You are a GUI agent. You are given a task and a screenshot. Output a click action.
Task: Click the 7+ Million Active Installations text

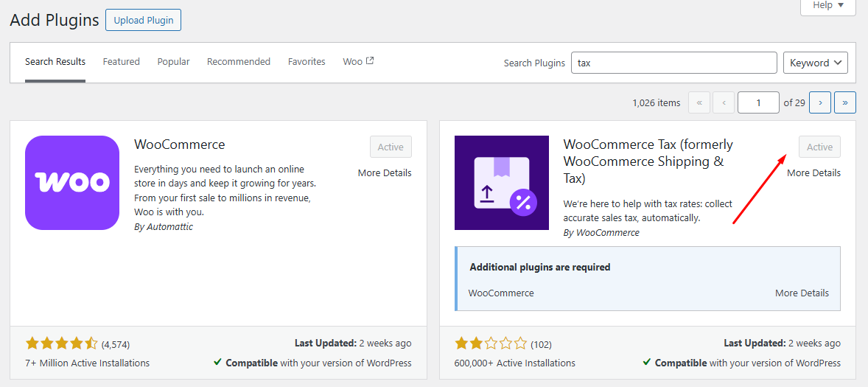pyautogui.click(x=88, y=363)
